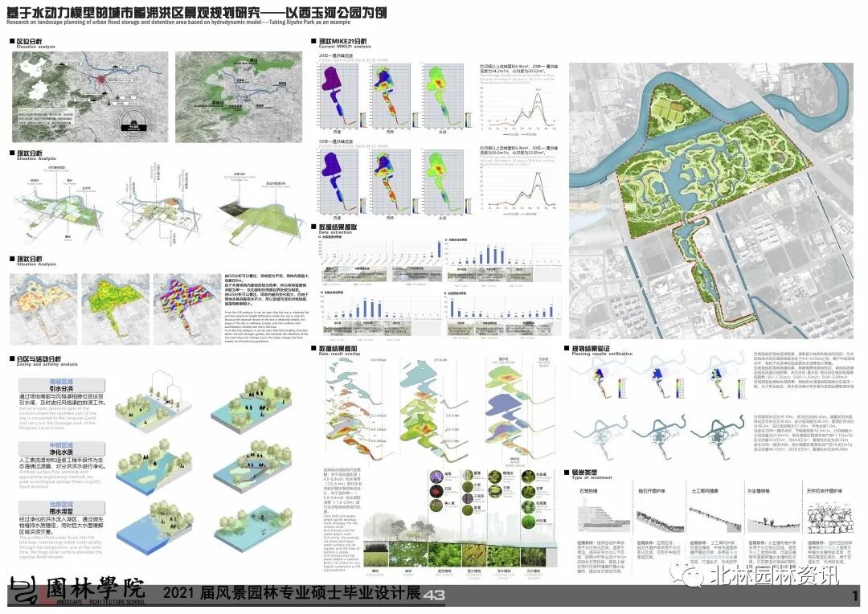Open the purple 20-year flood simulation map
868x614 pixels.
pos(338,96)
